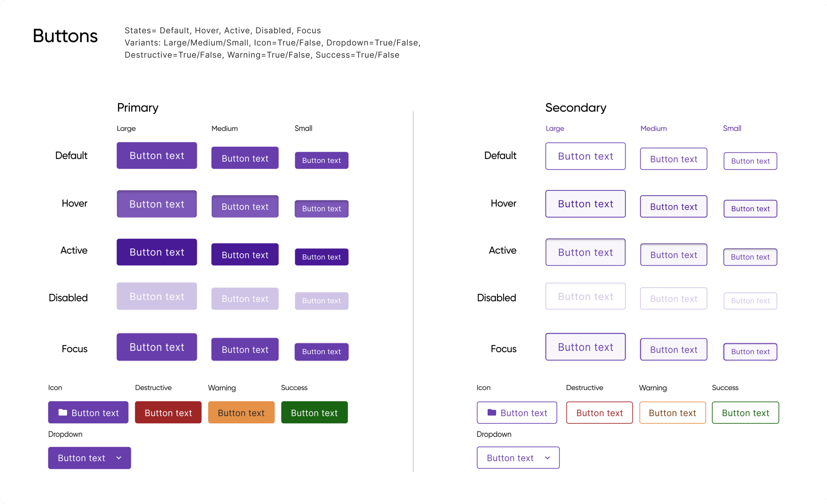Click the large primary Disabled button

[x=157, y=296]
